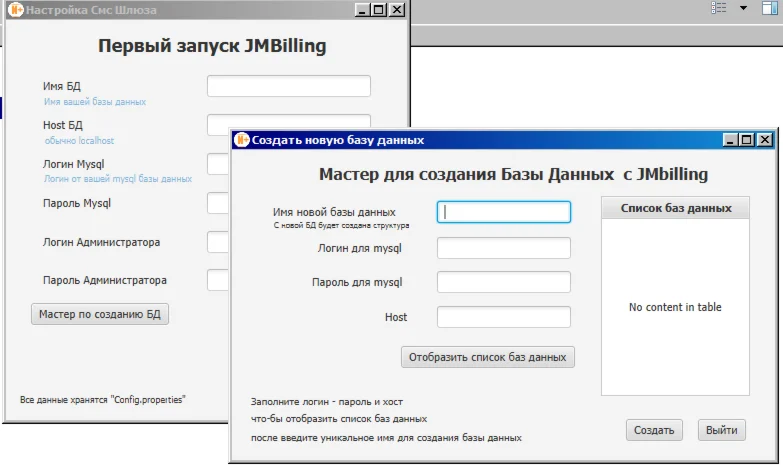Click the Host field in database wizard
The width and height of the screenshot is (783, 465).
(503, 317)
